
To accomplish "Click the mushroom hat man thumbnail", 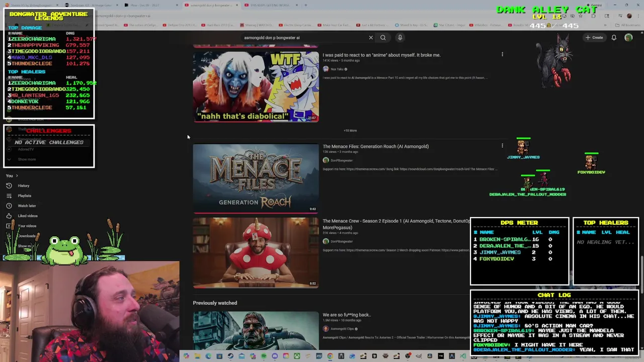I will tap(256, 252).
